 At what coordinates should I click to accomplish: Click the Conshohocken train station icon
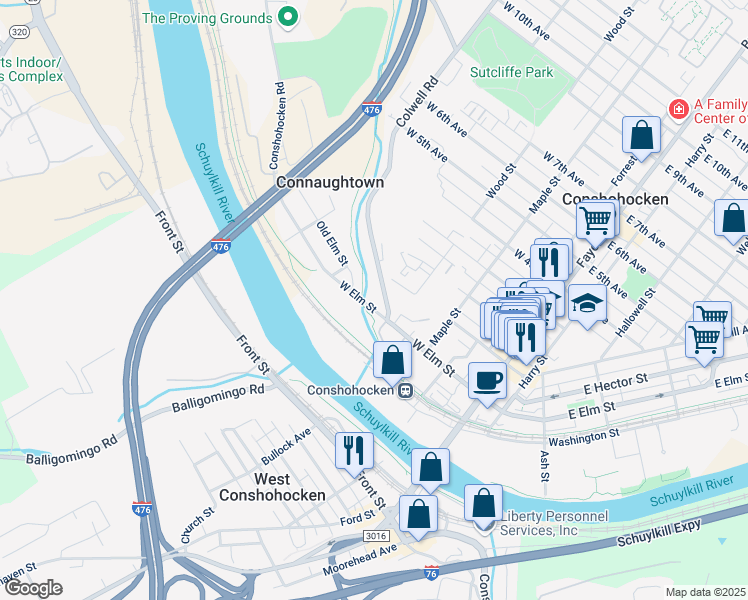coord(405,391)
